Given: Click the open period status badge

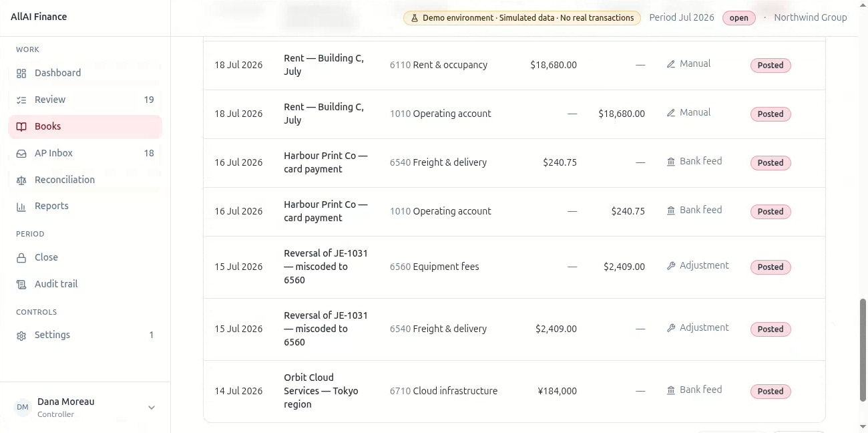Looking at the screenshot, I should [738, 18].
